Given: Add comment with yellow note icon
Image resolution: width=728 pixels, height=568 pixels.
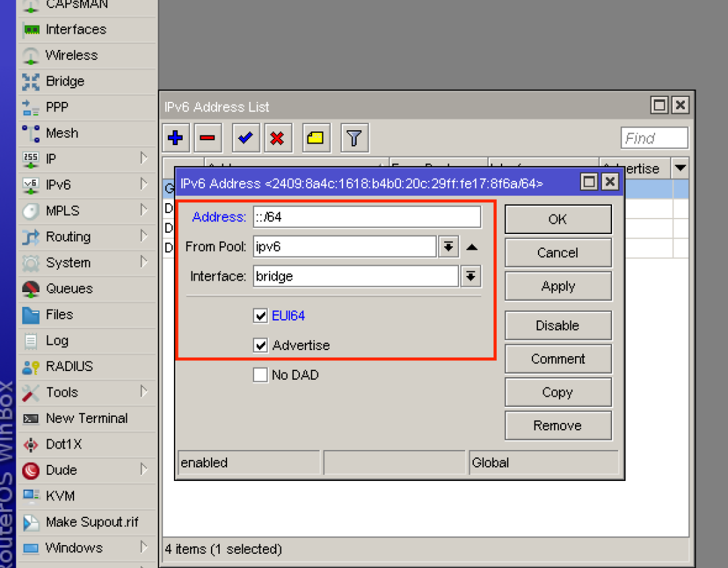Looking at the screenshot, I should click(x=315, y=138).
